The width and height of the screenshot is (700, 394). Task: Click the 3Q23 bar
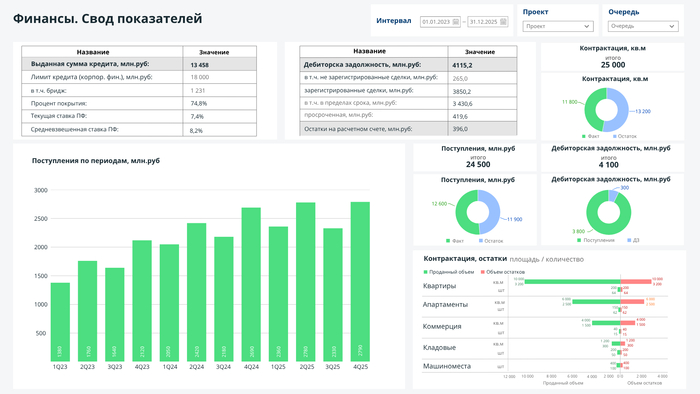tap(115, 314)
